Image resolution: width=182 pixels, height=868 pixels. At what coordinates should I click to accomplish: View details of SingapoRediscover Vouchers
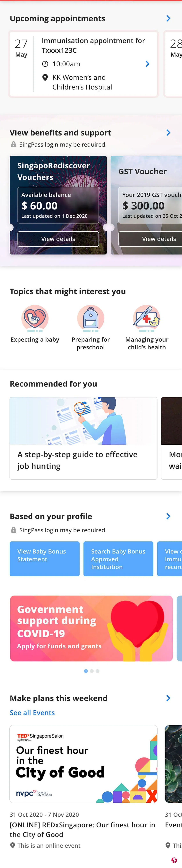click(x=58, y=239)
